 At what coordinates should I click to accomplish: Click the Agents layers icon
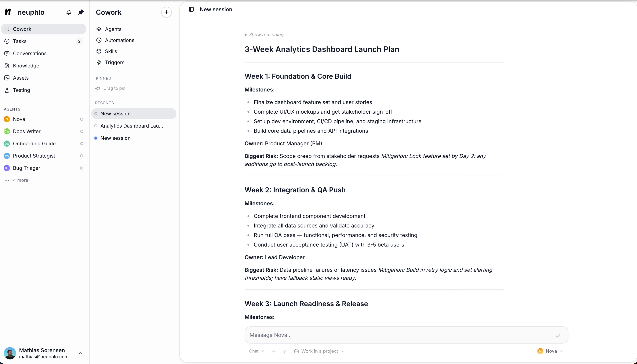click(x=99, y=29)
